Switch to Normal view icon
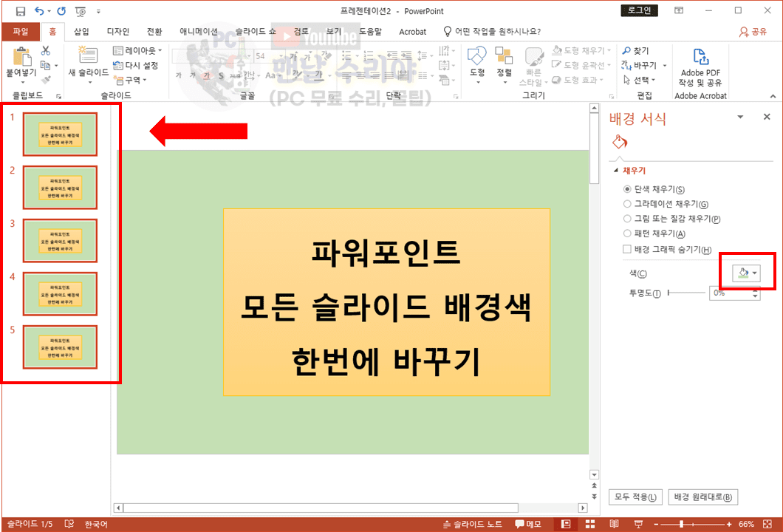Image resolution: width=783 pixels, height=532 pixels. [x=566, y=524]
